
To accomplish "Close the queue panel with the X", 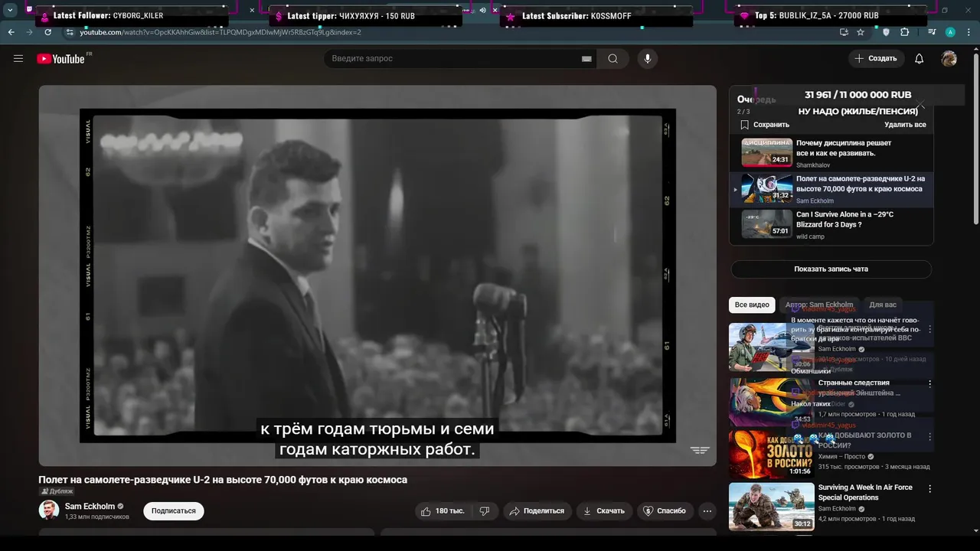I will tap(921, 105).
